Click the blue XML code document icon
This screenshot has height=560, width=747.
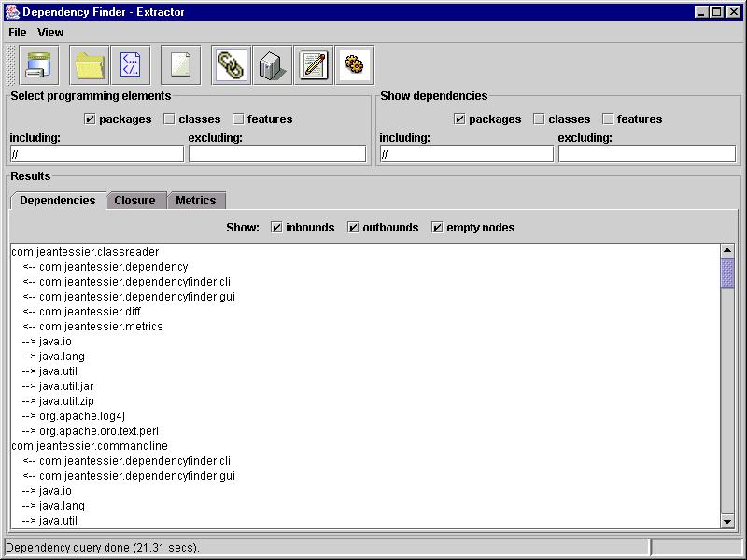(x=131, y=65)
